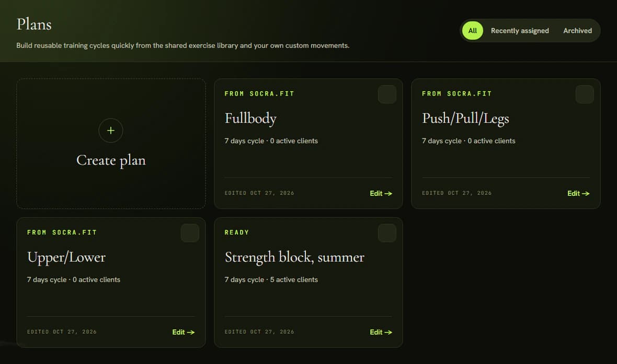617x364 pixels.
Task: Click the Create plan label
Action: click(111, 160)
